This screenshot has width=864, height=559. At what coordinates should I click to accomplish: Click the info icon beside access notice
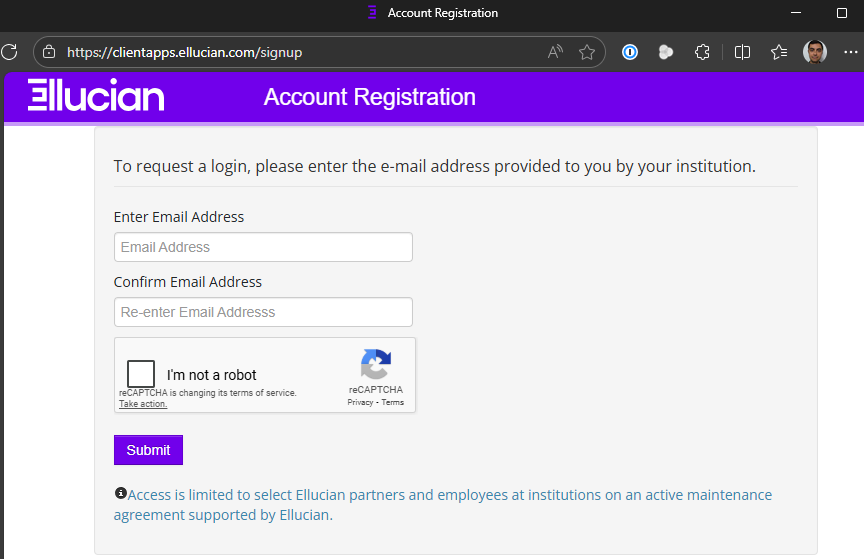(x=120, y=493)
